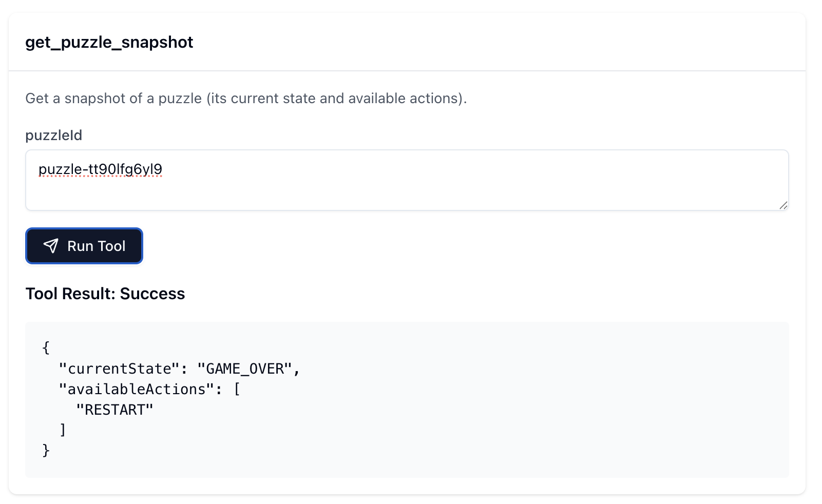Click the puzzleId field label
This screenshot has width=822, height=504.
(53, 135)
